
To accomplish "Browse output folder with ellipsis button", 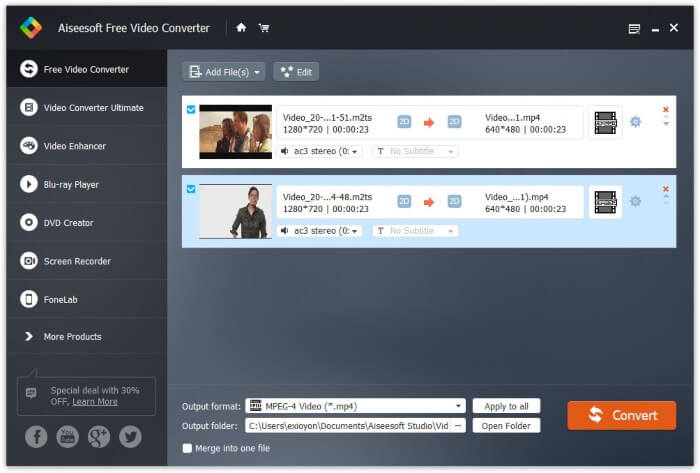I will (x=458, y=426).
